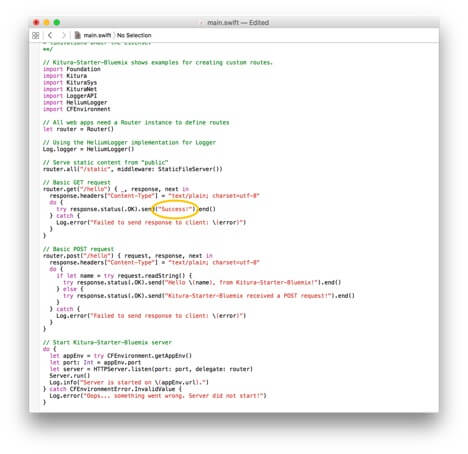Click the import KituraNet line
The image size is (468, 454).
[x=70, y=89]
